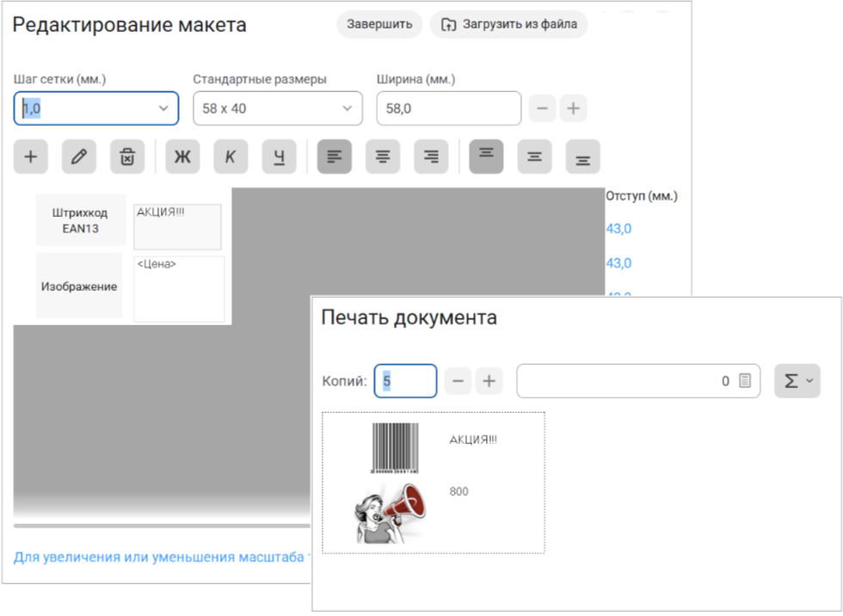Click the megaphone image in print preview
Image resolution: width=843 pixels, height=616 pixels.
(x=391, y=513)
